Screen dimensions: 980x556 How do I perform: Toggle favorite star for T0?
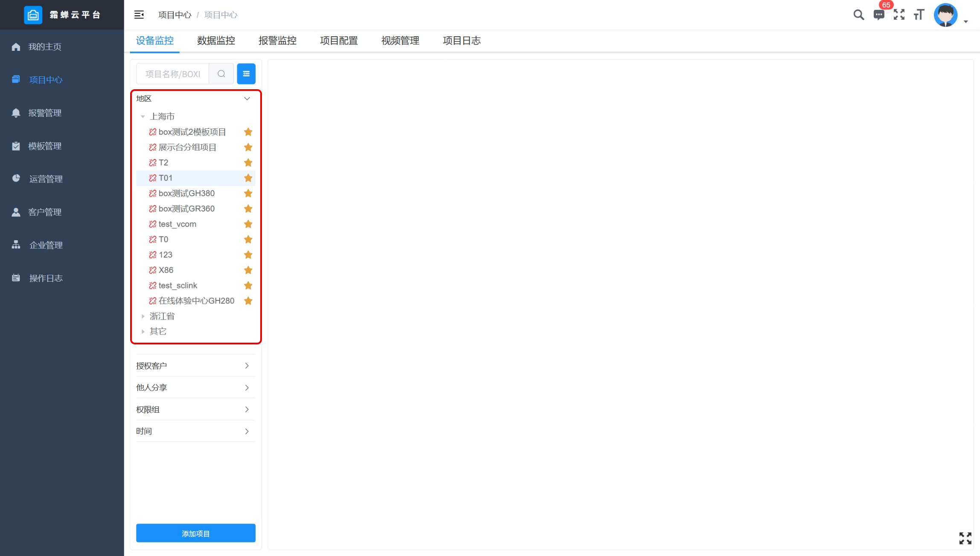point(248,239)
